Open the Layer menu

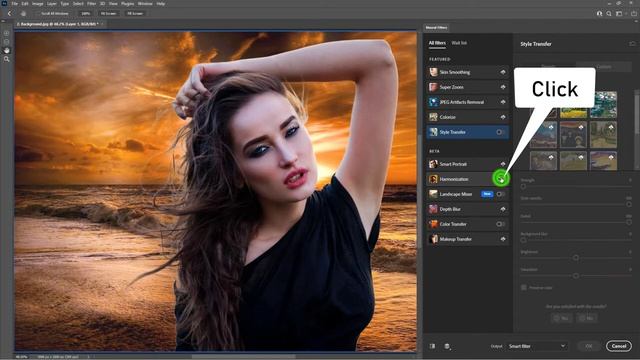[x=52, y=4]
